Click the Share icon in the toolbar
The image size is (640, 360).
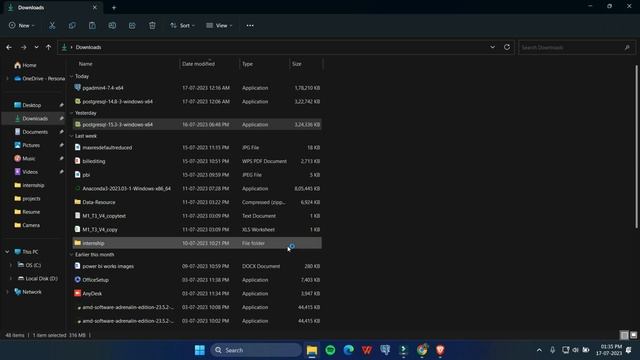[x=132, y=25]
